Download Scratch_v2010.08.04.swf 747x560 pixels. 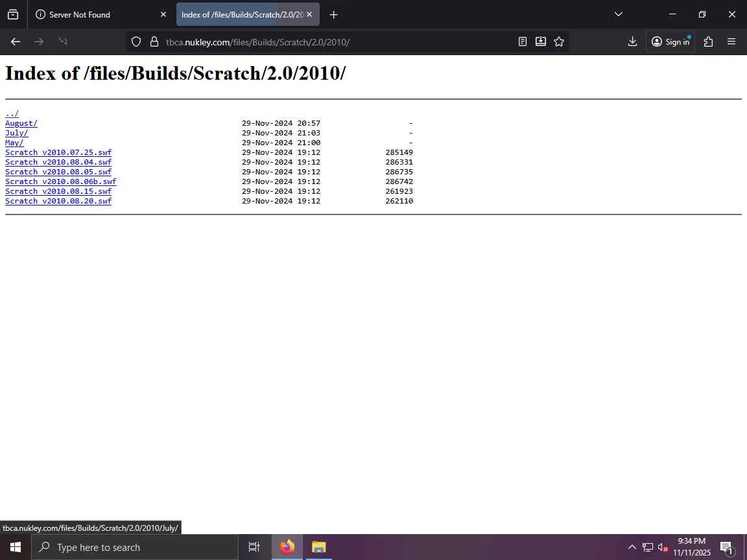pyautogui.click(x=58, y=162)
